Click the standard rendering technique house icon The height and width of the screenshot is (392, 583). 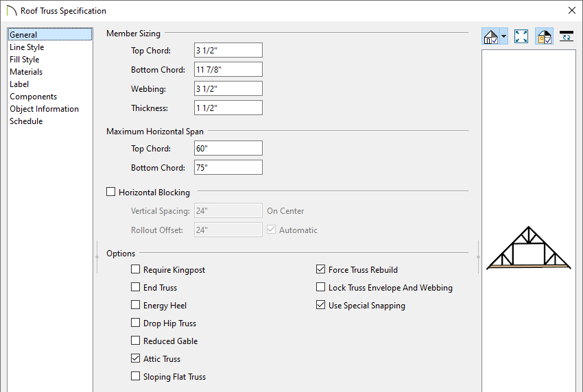coord(490,36)
